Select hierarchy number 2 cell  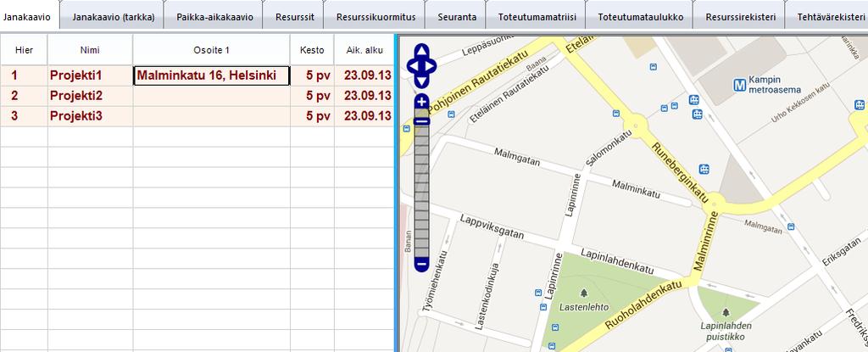point(24,96)
